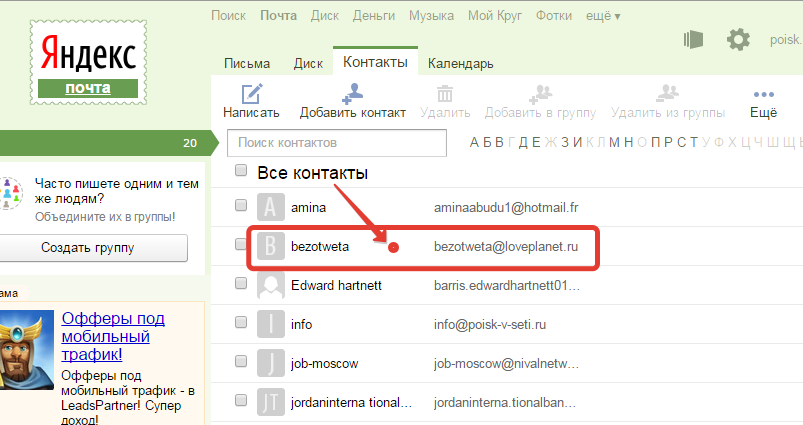Click the Добавить контакт icon
803x425 pixels.
[352, 94]
